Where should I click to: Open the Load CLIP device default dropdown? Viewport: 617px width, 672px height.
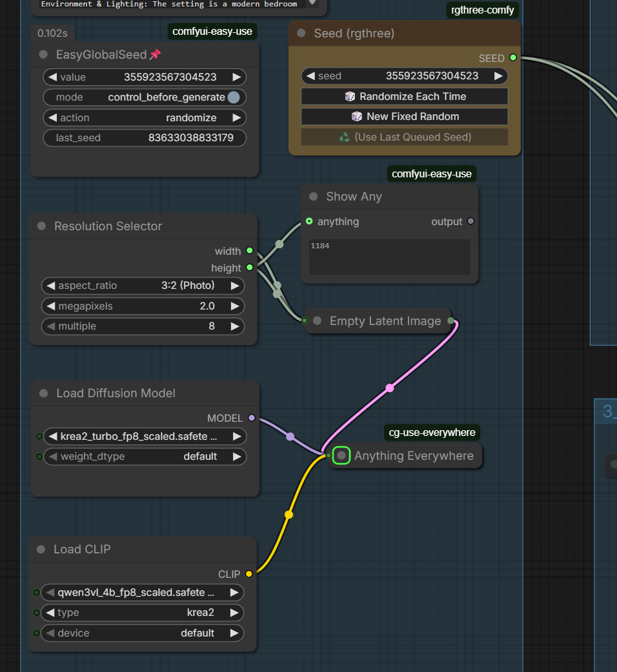click(143, 633)
